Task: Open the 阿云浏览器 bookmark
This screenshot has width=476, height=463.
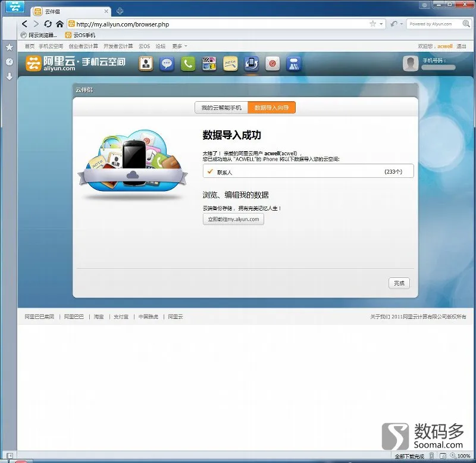Action: (x=39, y=35)
